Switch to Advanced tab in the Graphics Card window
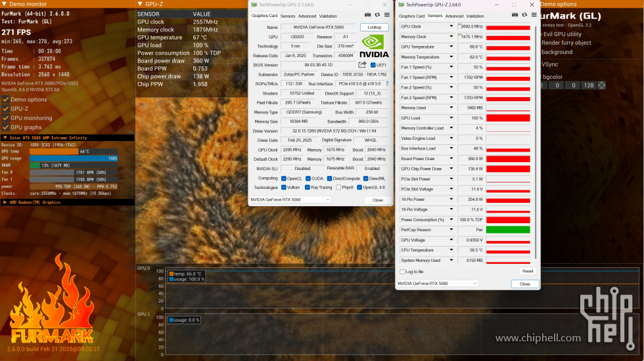This screenshot has height=361, width=644. pos(308,16)
